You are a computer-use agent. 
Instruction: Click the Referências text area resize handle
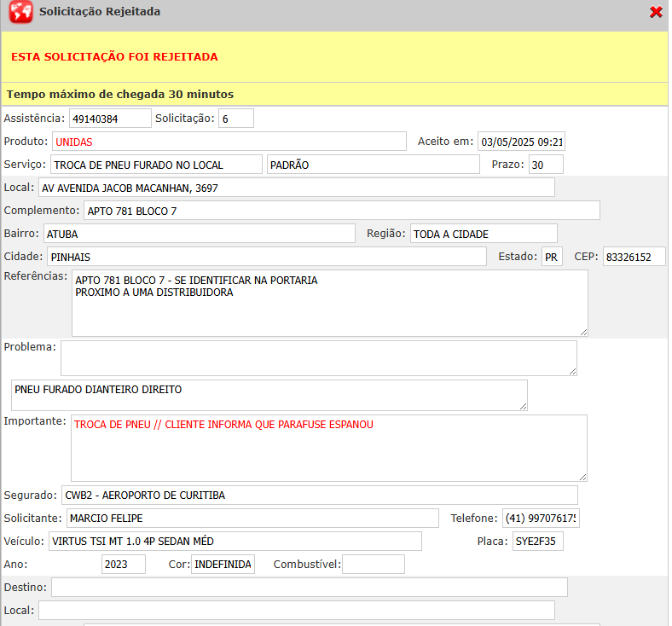[583, 332]
